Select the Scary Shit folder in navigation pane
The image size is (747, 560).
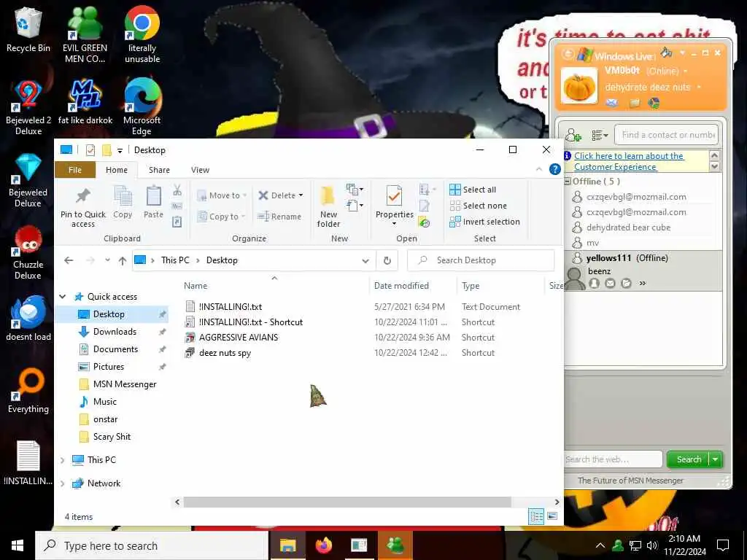[112, 437]
